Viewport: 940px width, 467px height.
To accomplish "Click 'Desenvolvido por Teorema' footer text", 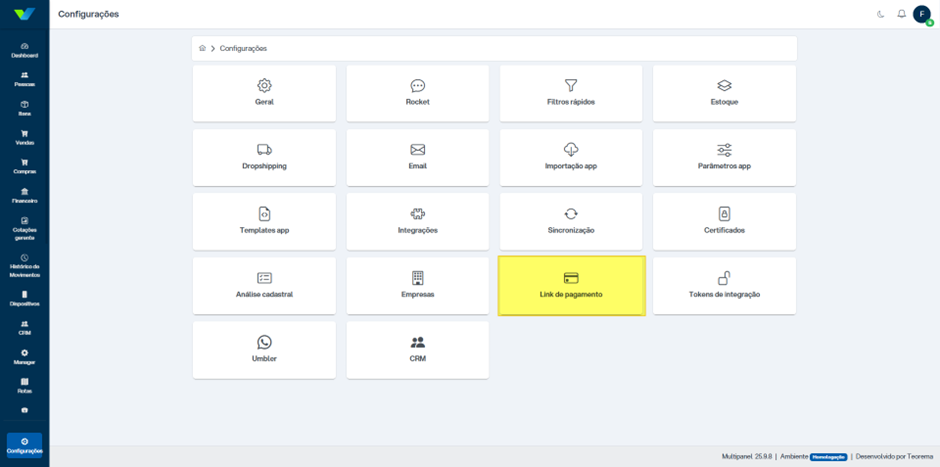I will (894, 457).
